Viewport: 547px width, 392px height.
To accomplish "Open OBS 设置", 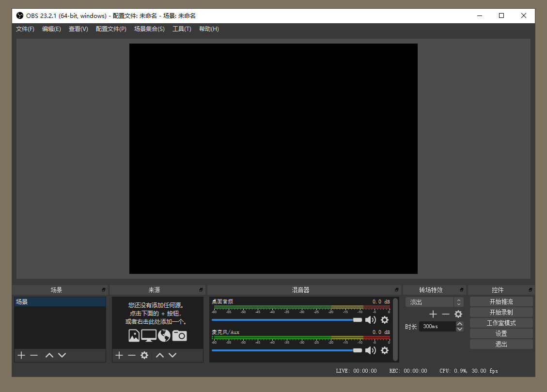I will coord(501,333).
